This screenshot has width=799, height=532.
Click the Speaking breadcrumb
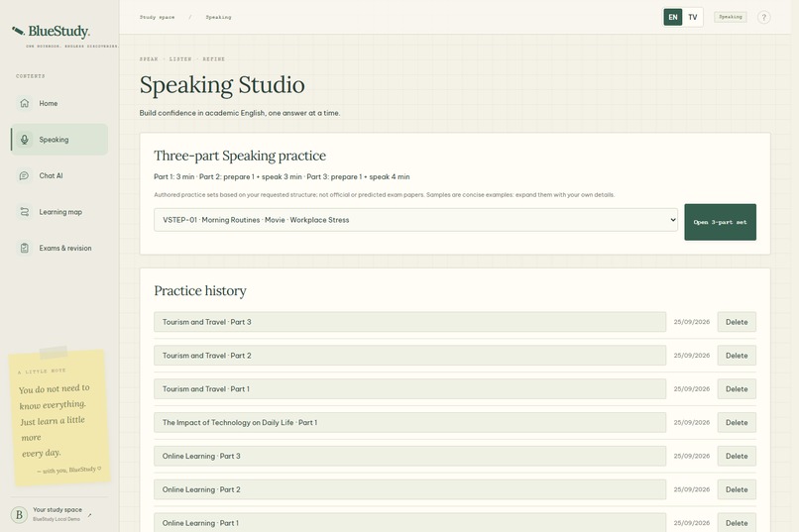(218, 17)
